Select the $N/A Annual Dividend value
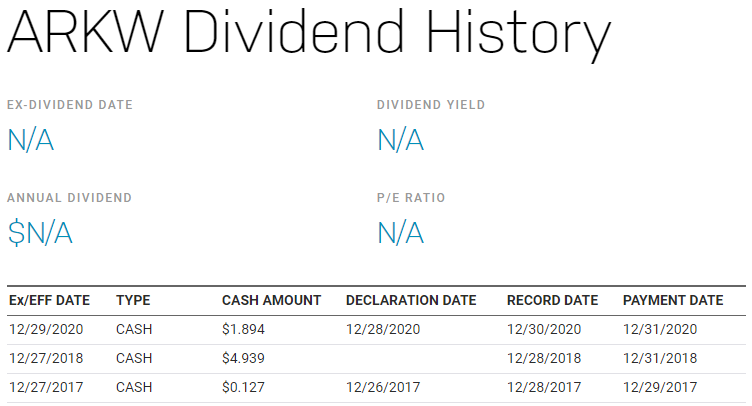Viewport: 752px width, 406px height. coord(40,233)
